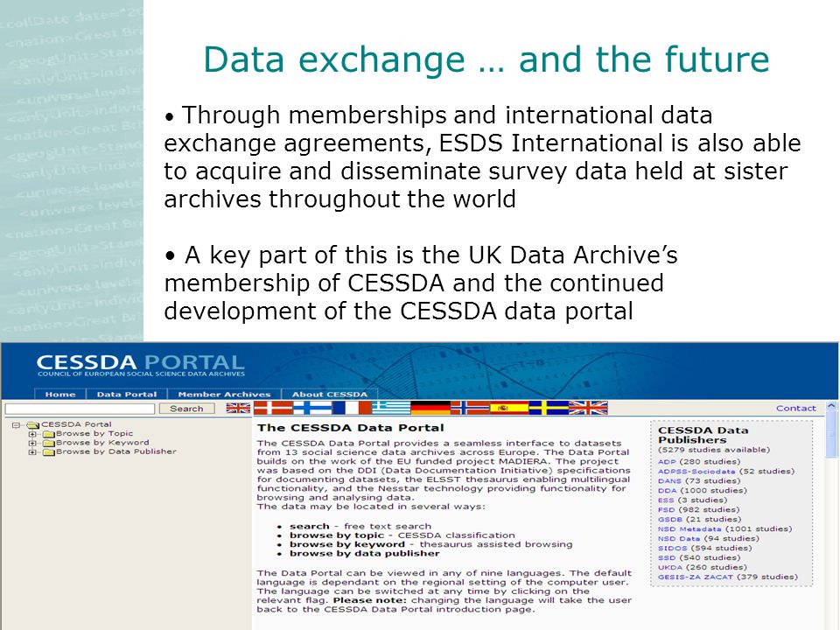Select Browse by Data Publisher tree item

(115, 451)
